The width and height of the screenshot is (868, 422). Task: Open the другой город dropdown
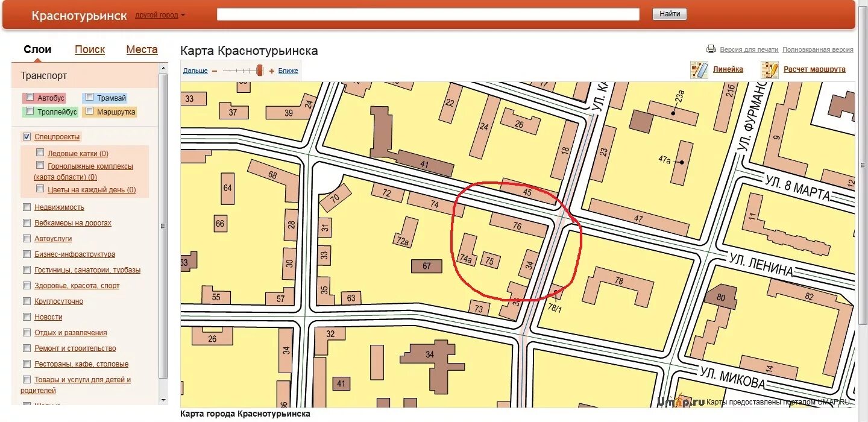pos(158,14)
